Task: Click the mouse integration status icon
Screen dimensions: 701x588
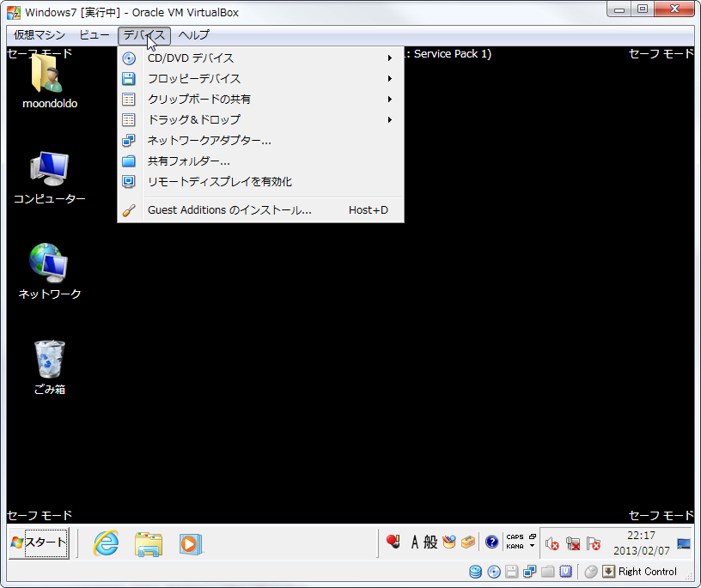Action: [591, 572]
